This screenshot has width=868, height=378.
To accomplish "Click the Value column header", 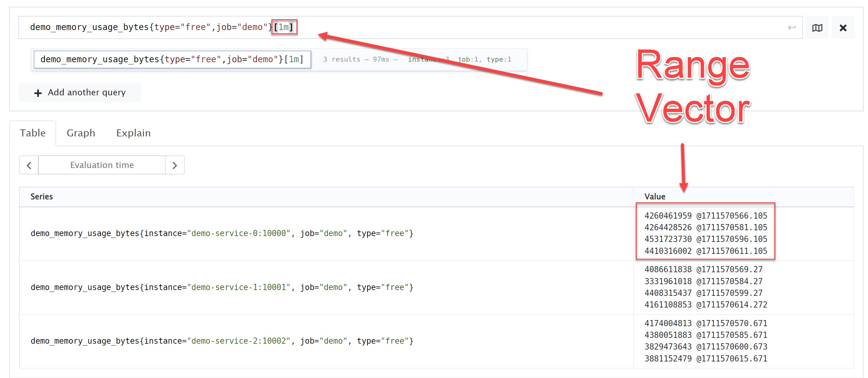I will pyautogui.click(x=654, y=197).
